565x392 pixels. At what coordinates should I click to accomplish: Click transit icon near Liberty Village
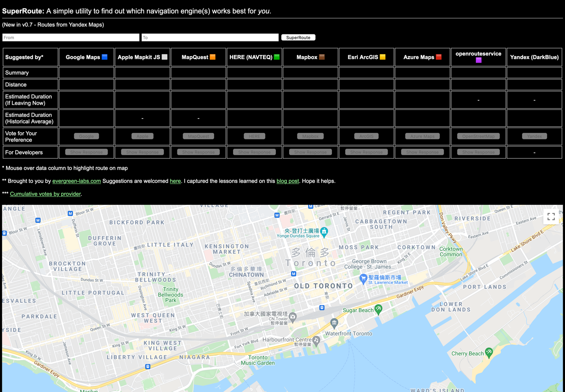click(x=148, y=366)
